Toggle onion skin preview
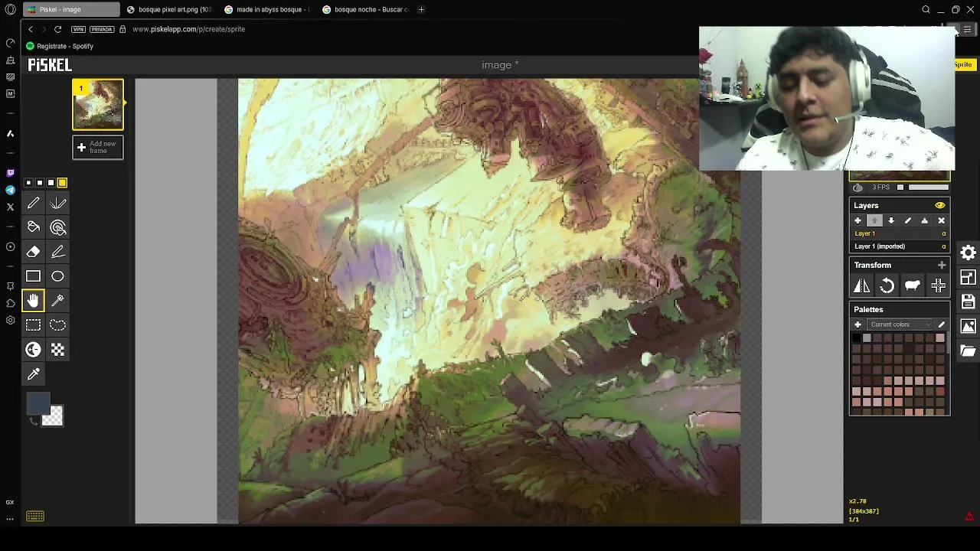Screen dimensions: 980x551 pos(857,187)
